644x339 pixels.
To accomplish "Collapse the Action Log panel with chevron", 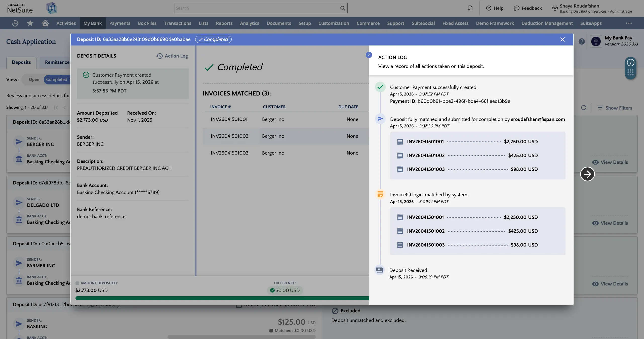I will (x=369, y=55).
